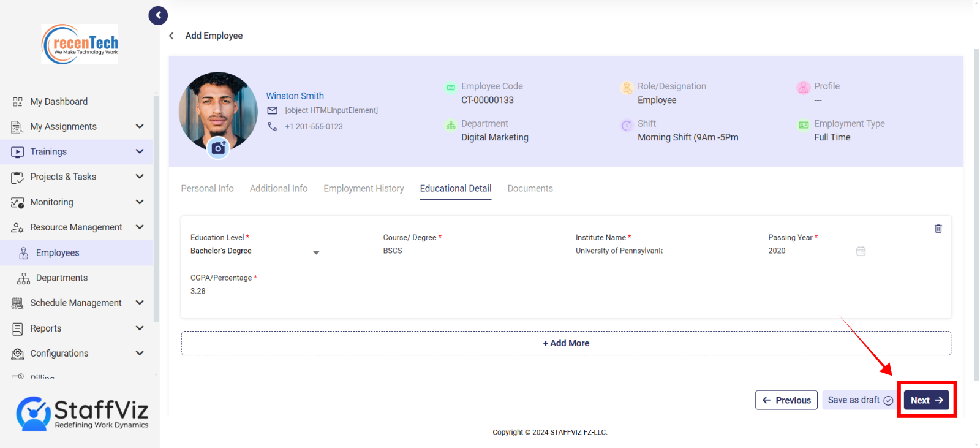Open the Employment History tab

tap(364, 189)
